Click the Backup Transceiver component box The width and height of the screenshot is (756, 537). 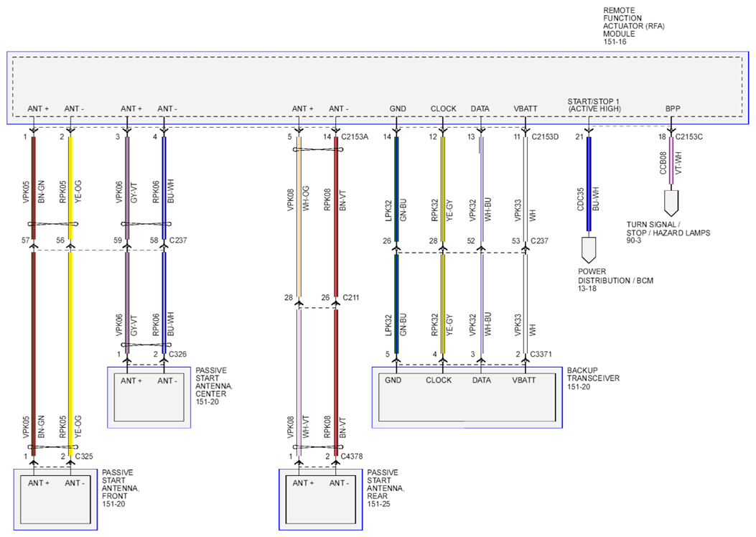click(x=467, y=397)
